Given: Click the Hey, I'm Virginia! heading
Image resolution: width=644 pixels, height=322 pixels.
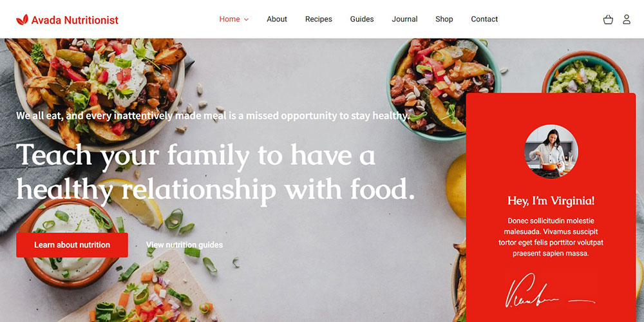Looking at the screenshot, I should point(551,201).
